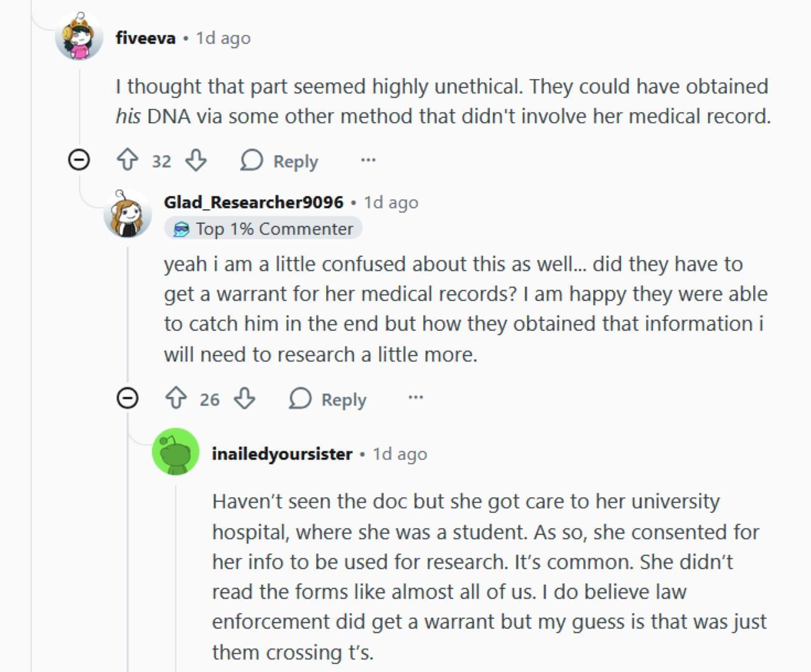Collapse Glad_Researcher9096's comment thread
Image resolution: width=811 pixels, height=672 pixels.
[x=128, y=398]
